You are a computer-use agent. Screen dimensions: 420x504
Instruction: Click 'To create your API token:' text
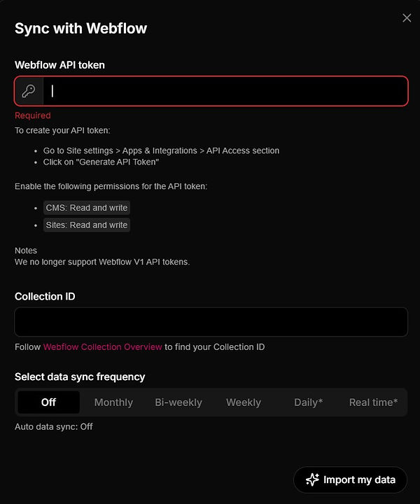(x=62, y=130)
